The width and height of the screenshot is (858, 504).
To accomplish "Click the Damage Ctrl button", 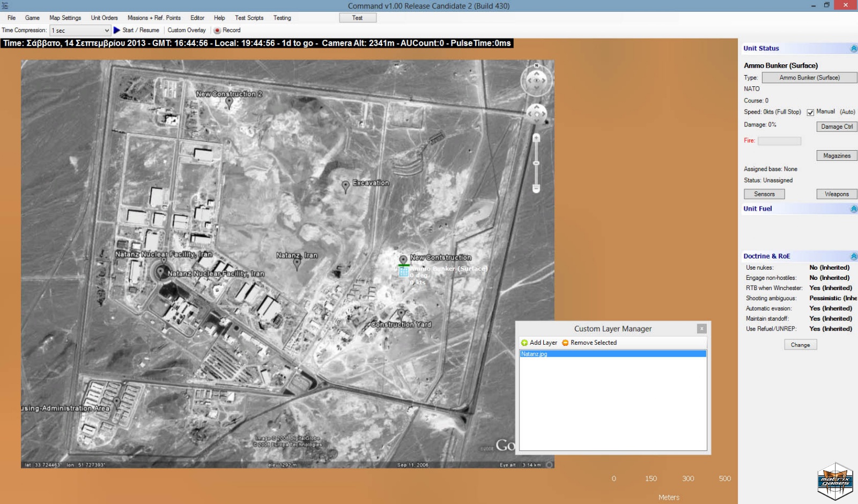I will [x=837, y=127].
